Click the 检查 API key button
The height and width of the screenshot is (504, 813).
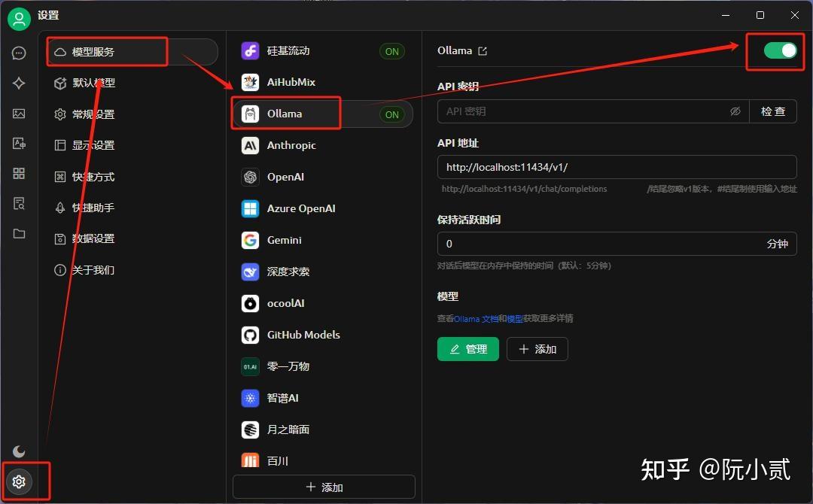click(x=772, y=111)
